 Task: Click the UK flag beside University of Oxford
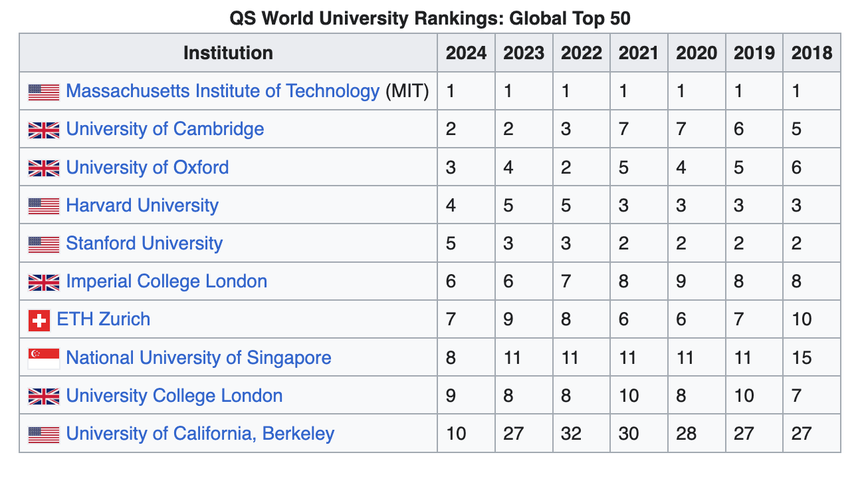tap(44, 168)
